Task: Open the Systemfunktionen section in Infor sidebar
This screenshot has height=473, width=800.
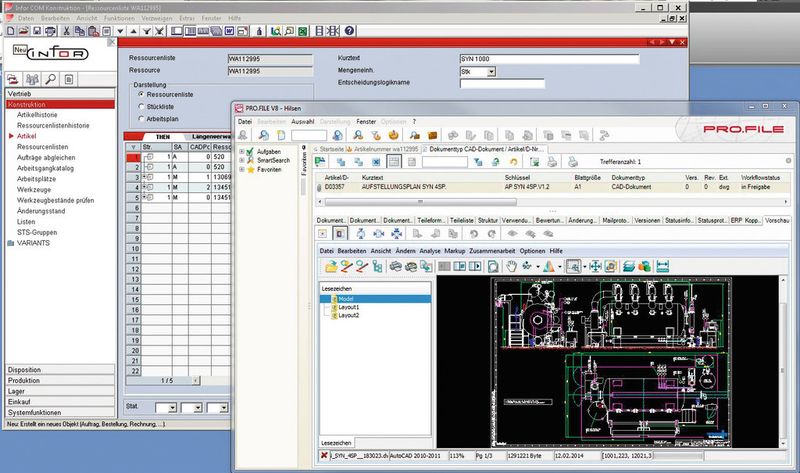Action: click(x=60, y=412)
